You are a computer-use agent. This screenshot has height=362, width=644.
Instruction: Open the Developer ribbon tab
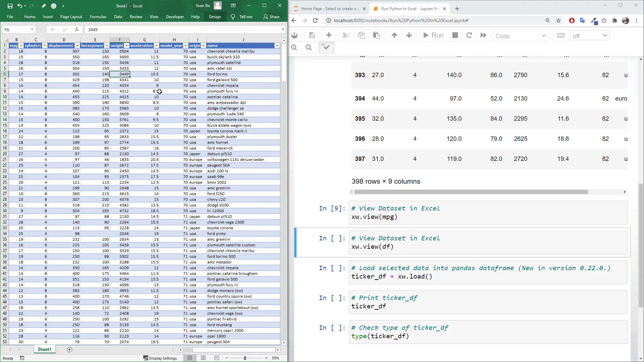click(x=175, y=16)
